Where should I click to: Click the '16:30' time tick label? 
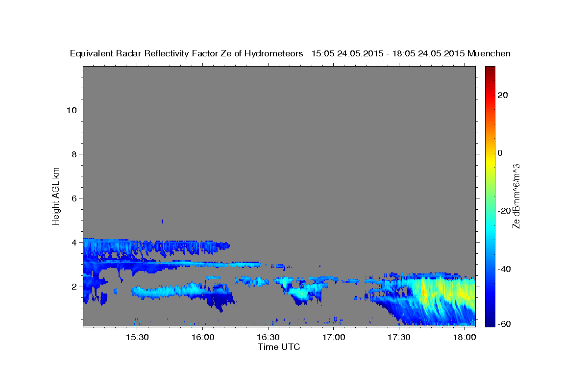point(268,337)
